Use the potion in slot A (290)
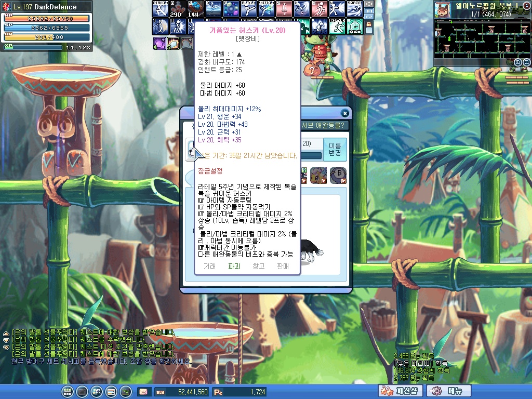 pos(178,9)
